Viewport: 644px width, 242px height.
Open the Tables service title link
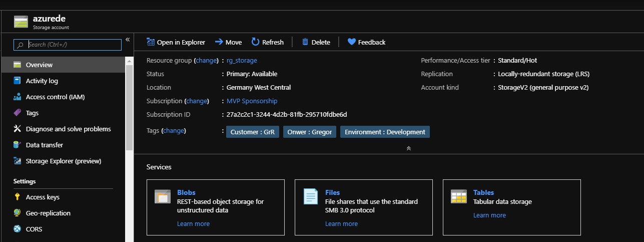click(483, 192)
